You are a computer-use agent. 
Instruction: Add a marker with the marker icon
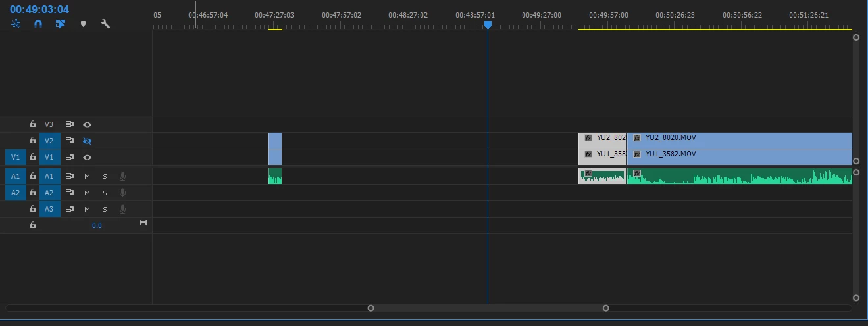(83, 24)
